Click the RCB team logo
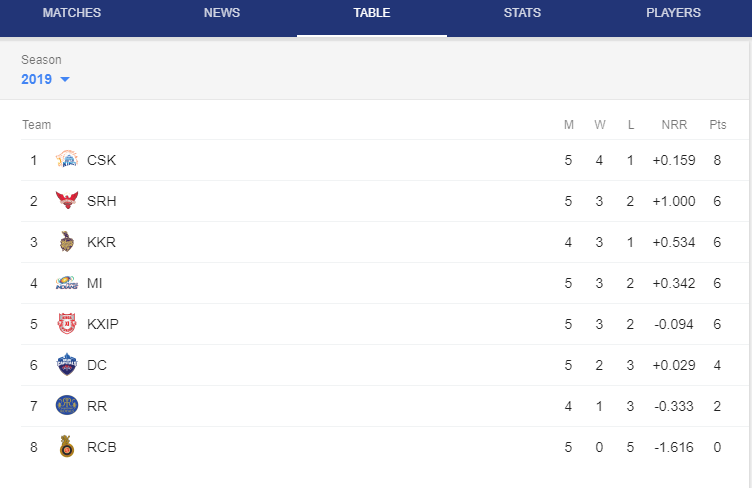 [67, 446]
